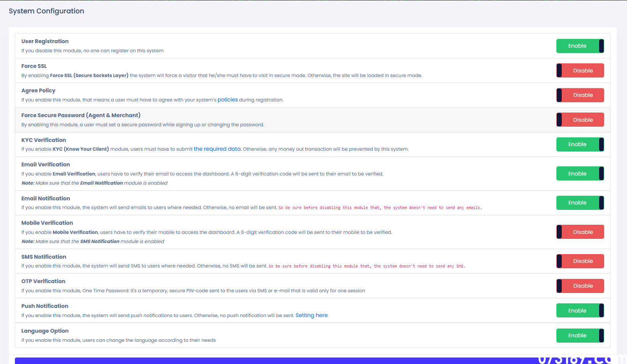This screenshot has width=627, height=364.
Task: Click the red email disabling warning text
Action: pyautogui.click(x=380, y=208)
